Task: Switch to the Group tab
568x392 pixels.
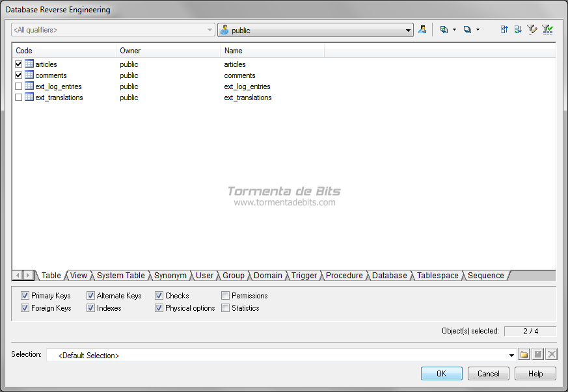Action: (x=234, y=276)
